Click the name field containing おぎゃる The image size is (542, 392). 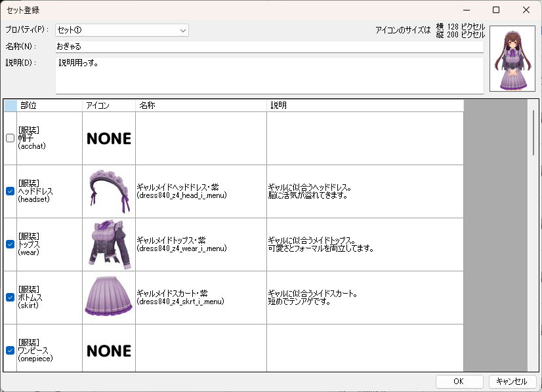269,47
